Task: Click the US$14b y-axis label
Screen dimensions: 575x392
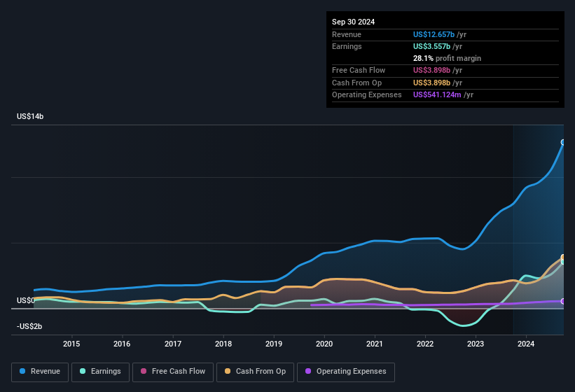Action: [x=30, y=117]
